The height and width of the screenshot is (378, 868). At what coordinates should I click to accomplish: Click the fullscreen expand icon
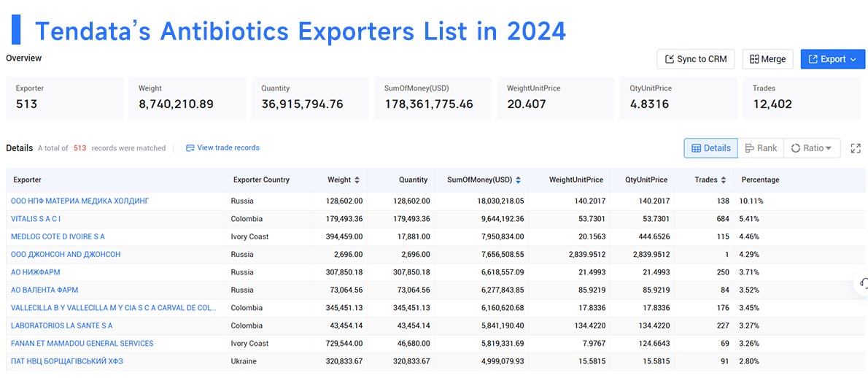coord(856,147)
